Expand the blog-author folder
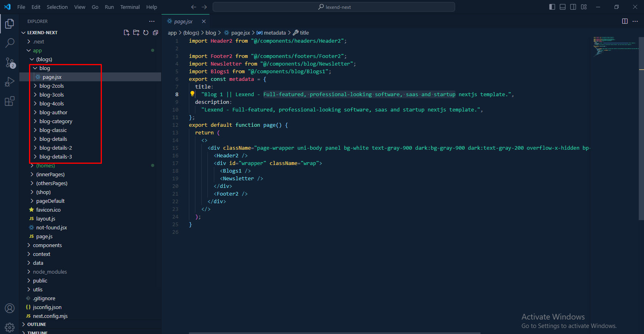Screen dimensions: 644x334 (x=53, y=112)
